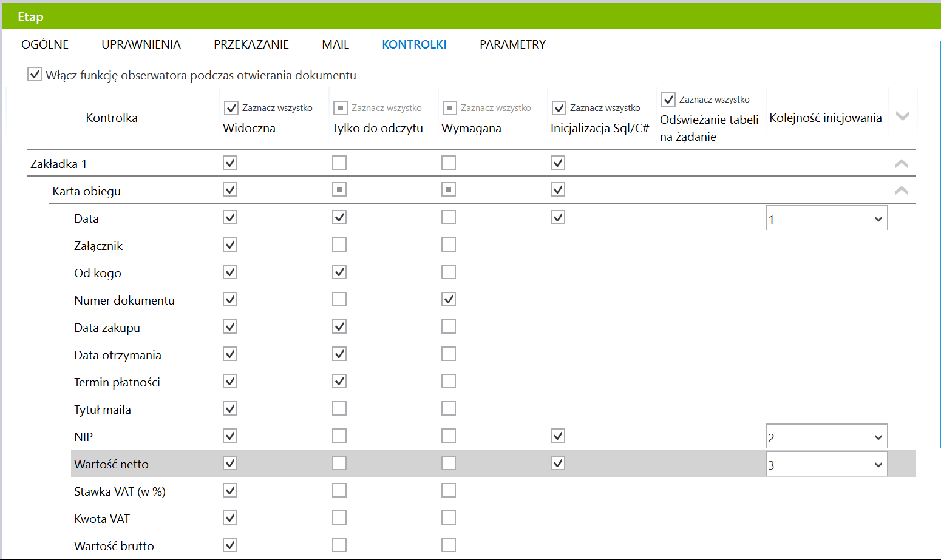Viewport: 941px width, 560px height.
Task: Check Wymagana for Stawka VAT (w %)
Action: [449, 490]
